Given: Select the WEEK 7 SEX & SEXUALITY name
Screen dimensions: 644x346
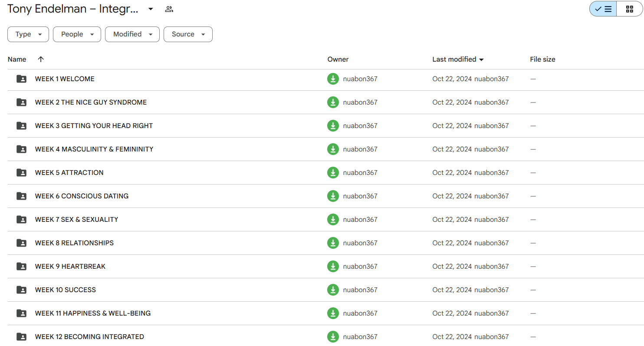Looking at the screenshot, I should 77,220.
